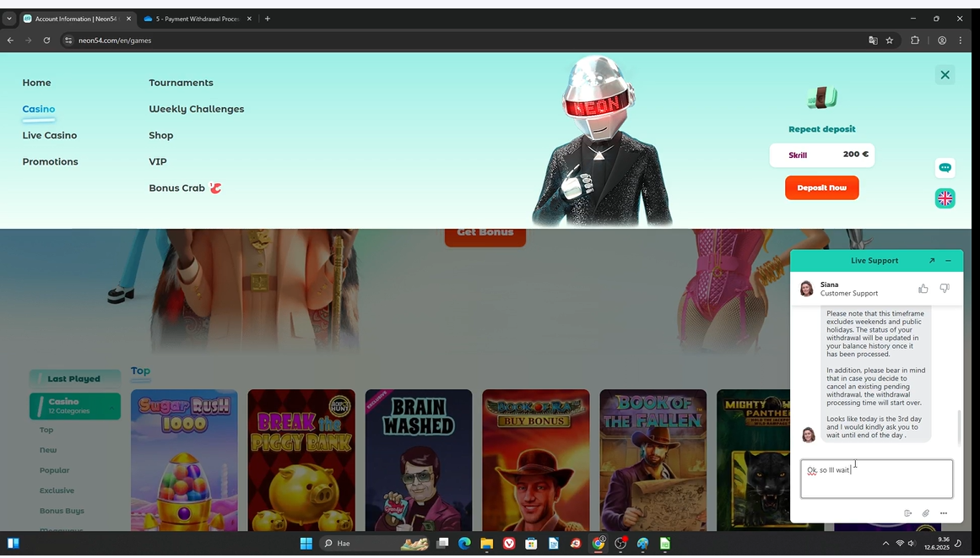This screenshot has height=558, width=980.
Task: Open the tab search dropdown
Action: tap(8, 19)
